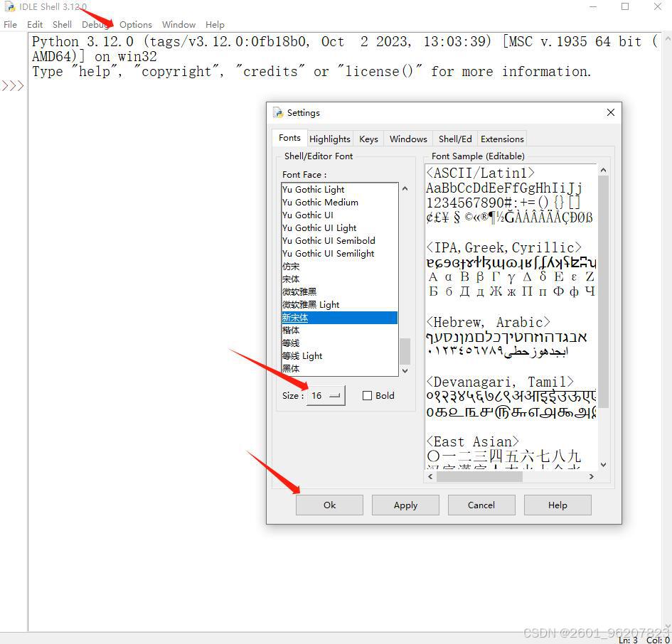
Task: Switch to the Fonts tab
Action: (289, 137)
